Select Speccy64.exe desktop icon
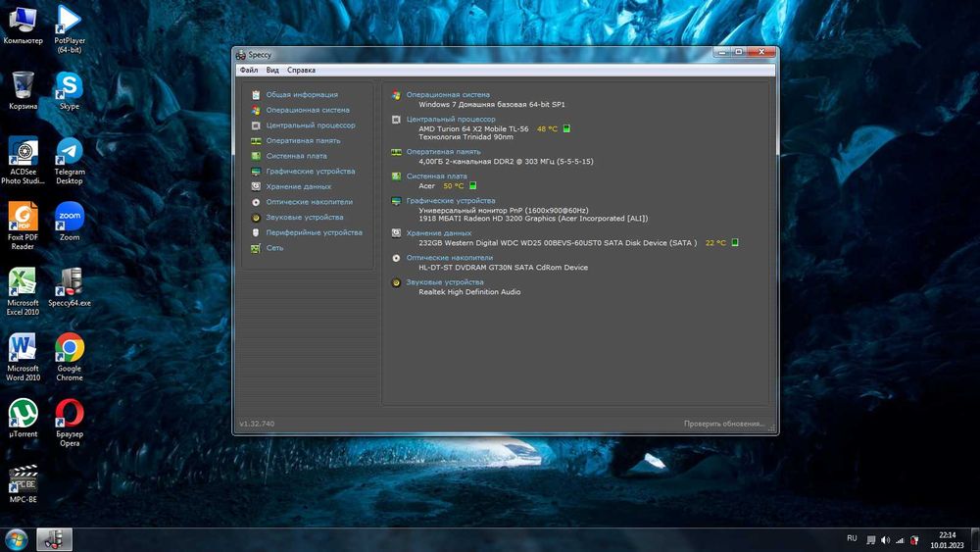The image size is (980, 552). tap(70, 287)
